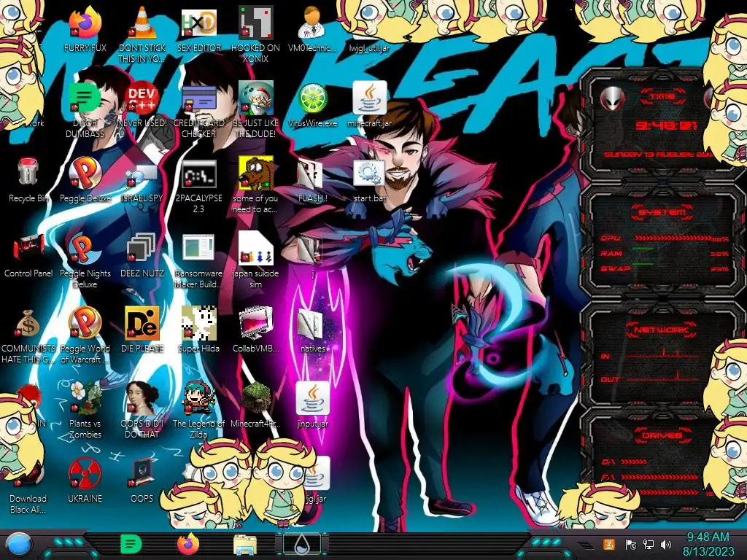Open BE JUST LIKE THE DUDE! icon
Screen dimensions: 747x560
click(x=256, y=98)
